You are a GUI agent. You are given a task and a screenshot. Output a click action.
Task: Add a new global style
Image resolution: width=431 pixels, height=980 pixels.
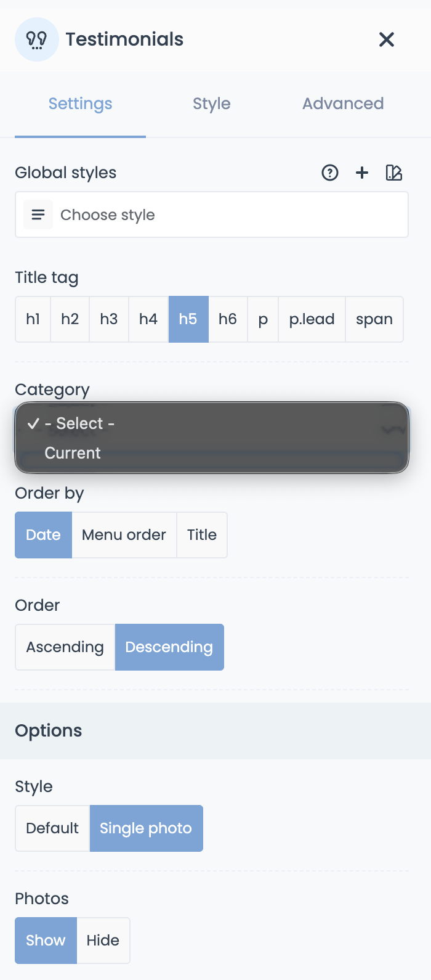coord(362,173)
